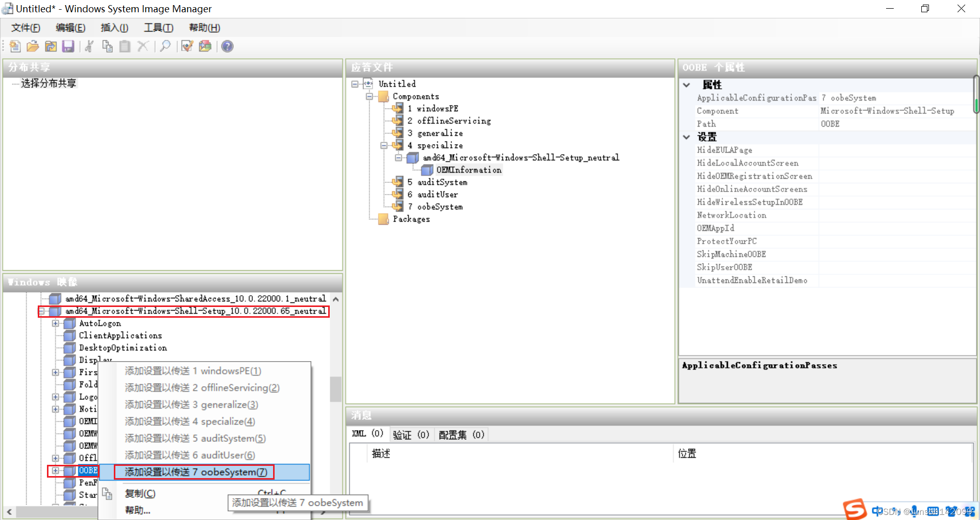Click 选择分布共享 link
This screenshot has height=520, width=980.
pyautogui.click(x=48, y=83)
